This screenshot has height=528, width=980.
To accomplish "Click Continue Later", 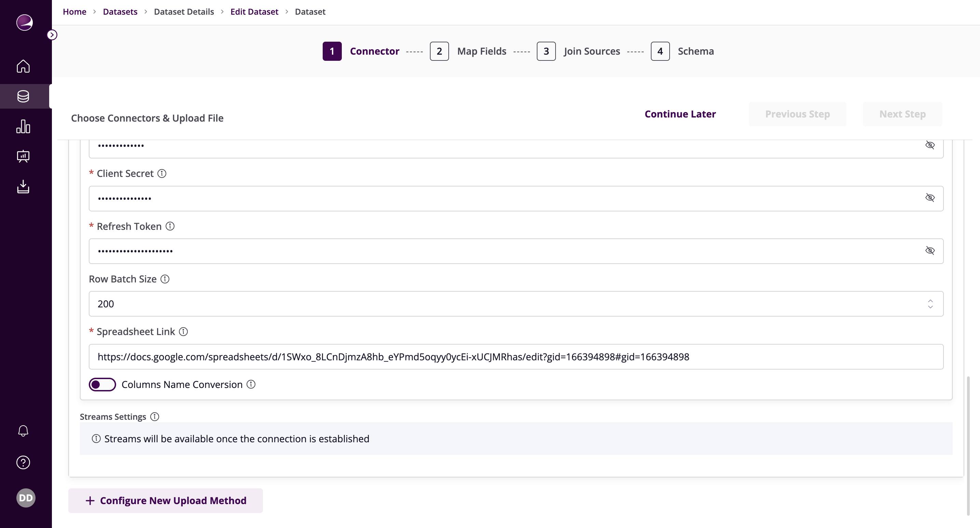I will pos(680,114).
